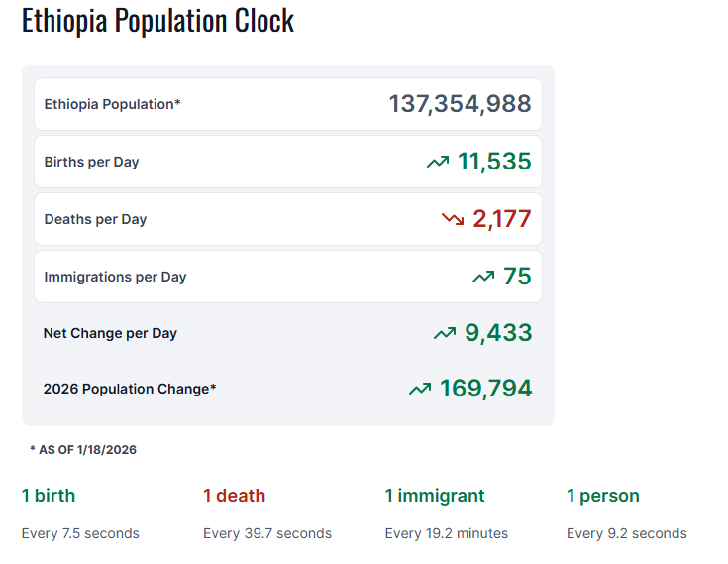The width and height of the screenshot is (728, 564).
Task: Click the Births per Day upward trend icon
Action: tap(437, 162)
